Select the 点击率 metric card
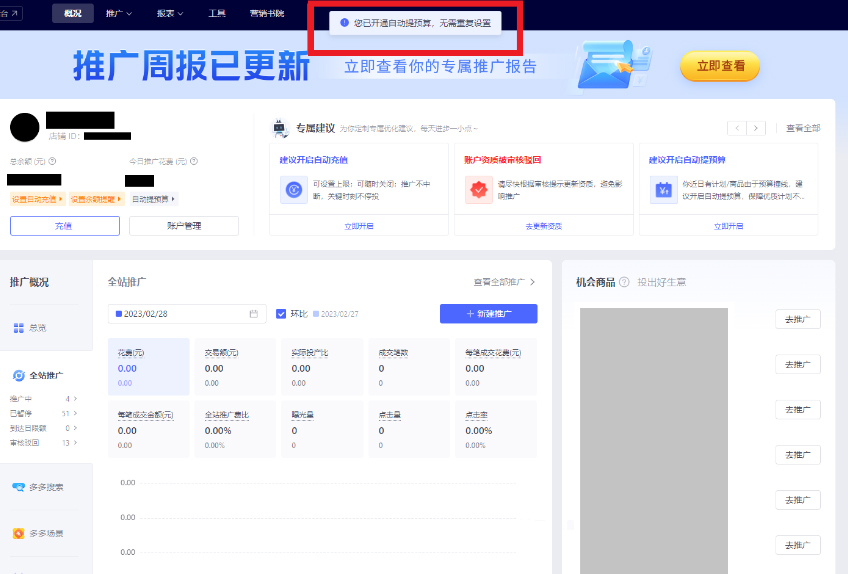The width and height of the screenshot is (848, 574). (x=496, y=429)
